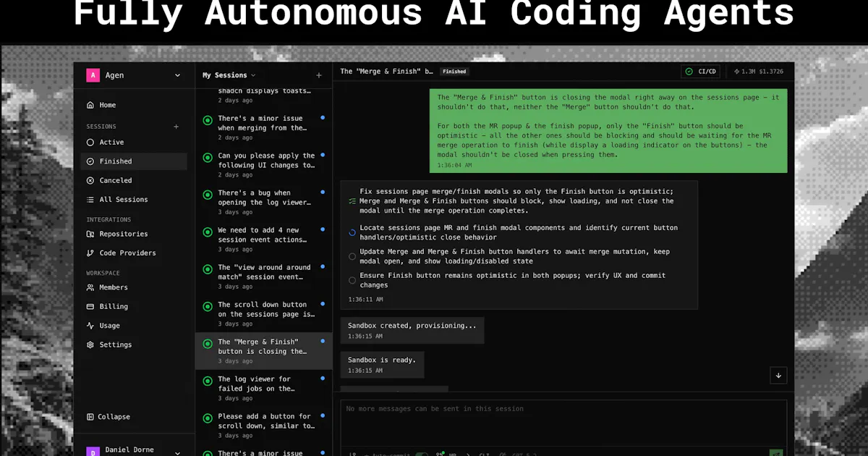The image size is (868, 456).
Task: Open the Finished sessions view
Action: coord(134,161)
